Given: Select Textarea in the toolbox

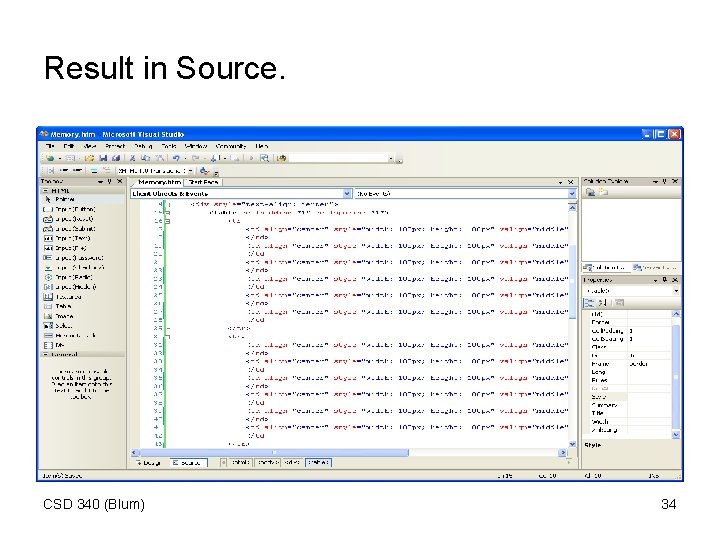Looking at the screenshot, I should point(82,297).
